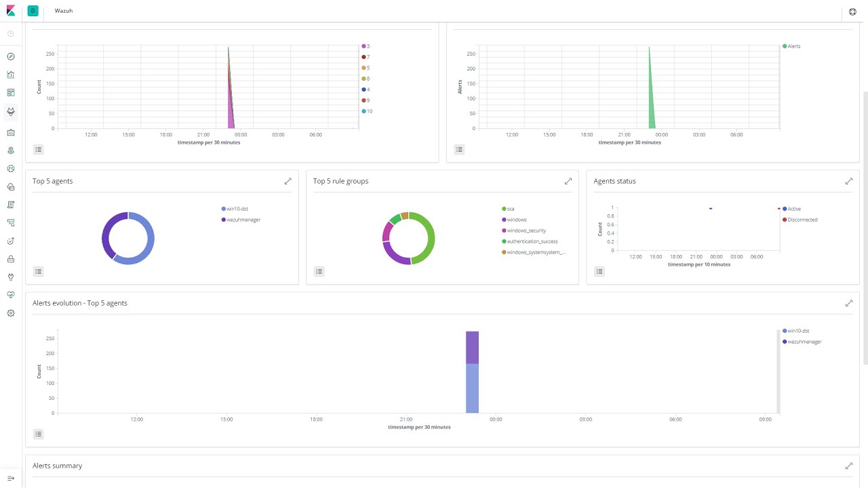Open SIEM padlock icon in sidebar
868x488 pixels.
pyautogui.click(x=11, y=259)
